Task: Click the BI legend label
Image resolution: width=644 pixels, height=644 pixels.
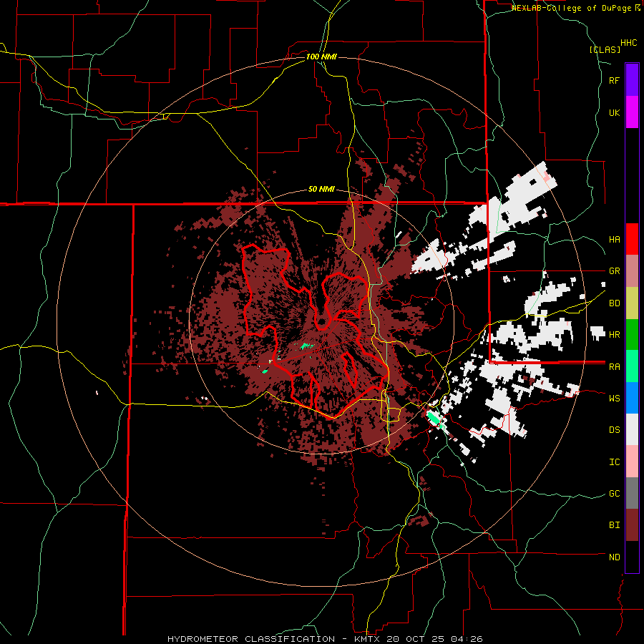Action: (614, 525)
